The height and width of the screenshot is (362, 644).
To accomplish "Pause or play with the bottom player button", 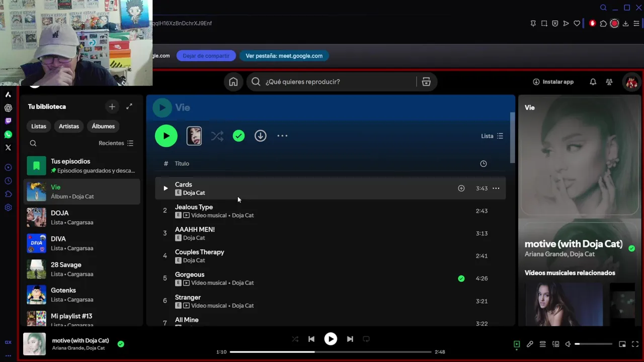I will (x=331, y=339).
